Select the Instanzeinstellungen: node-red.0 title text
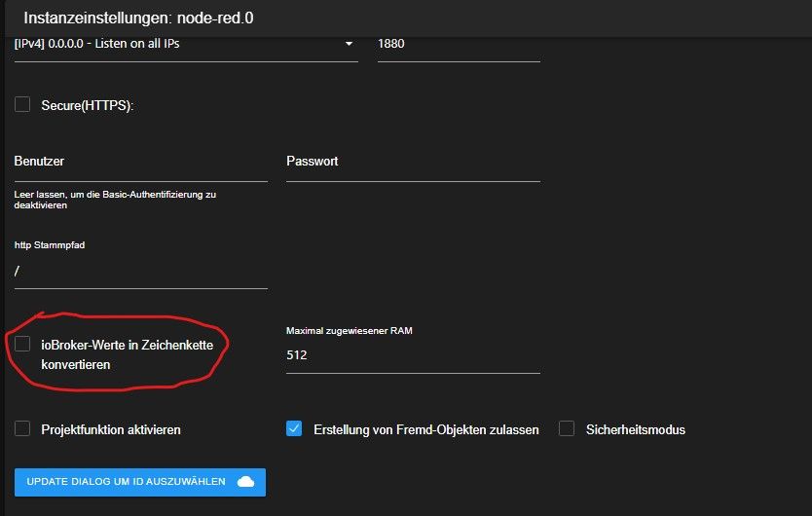Image resolution: width=812 pixels, height=516 pixels. 138,18
